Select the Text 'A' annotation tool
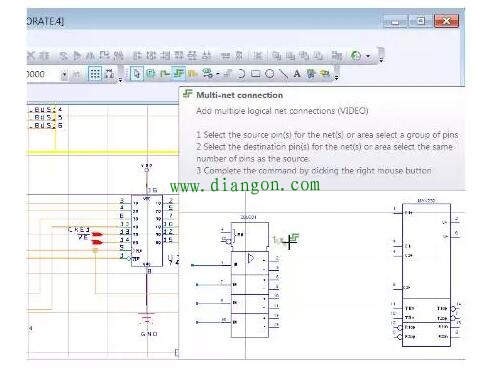The width and height of the screenshot is (489, 370). [297, 74]
